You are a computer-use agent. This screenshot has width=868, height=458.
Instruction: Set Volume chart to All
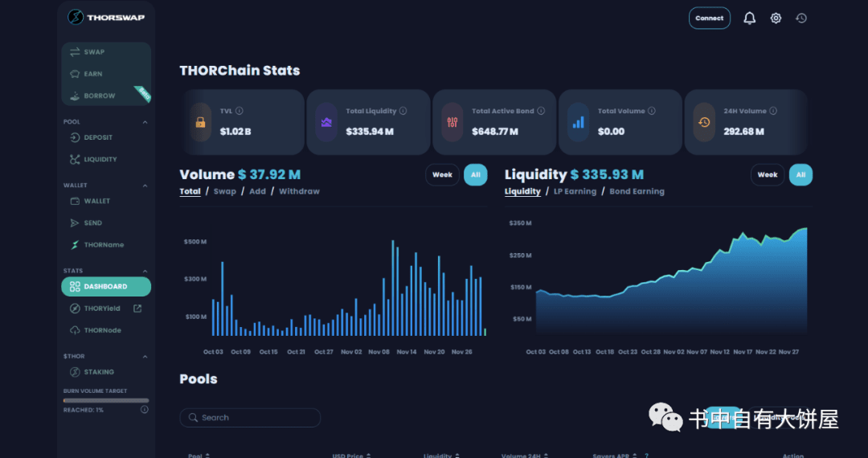[476, 175]
